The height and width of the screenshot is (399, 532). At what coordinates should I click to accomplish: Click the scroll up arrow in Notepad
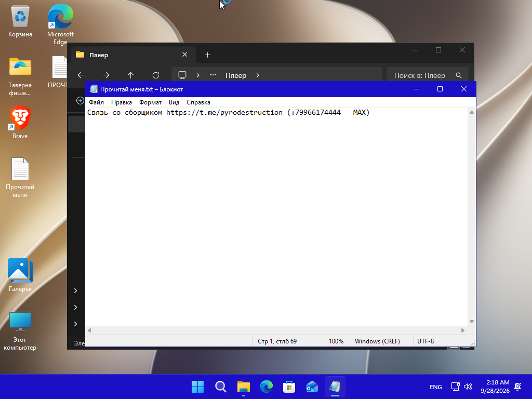(x=472, y=112)
